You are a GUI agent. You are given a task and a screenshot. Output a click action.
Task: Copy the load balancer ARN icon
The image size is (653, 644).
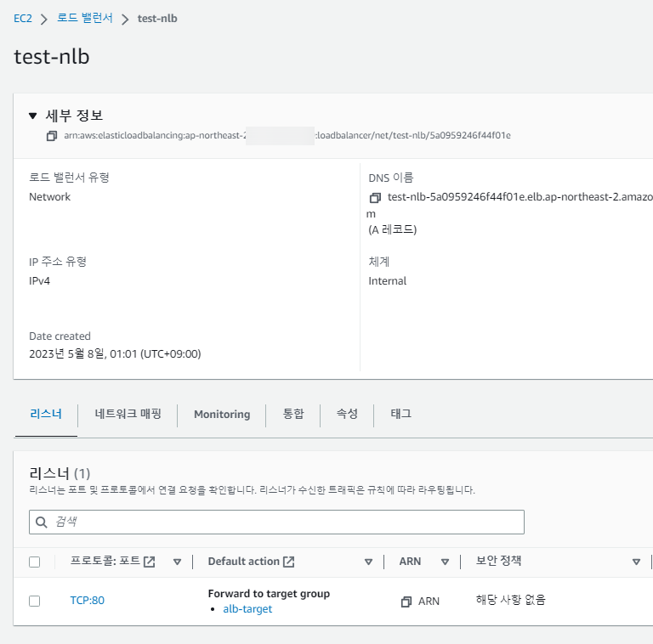(x=52, y=136)
